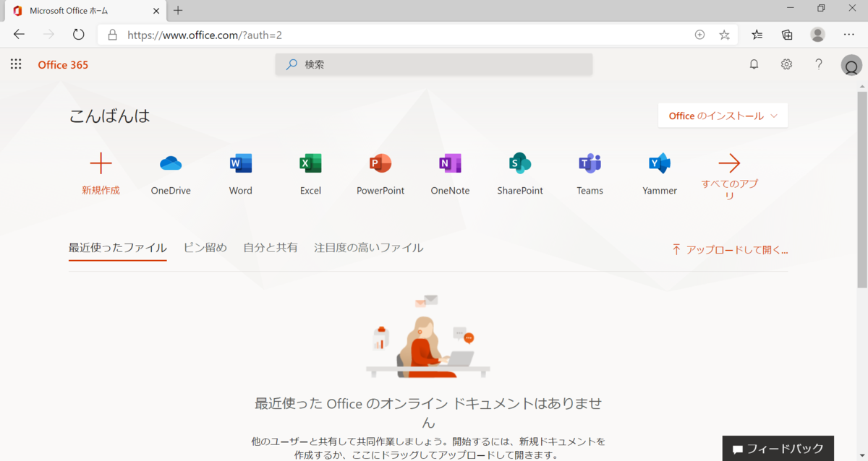The width and height of the screenshot is (868, 461).
Task: Switch to the 自分と共有 tab
Action: click(x=271, y=248)
